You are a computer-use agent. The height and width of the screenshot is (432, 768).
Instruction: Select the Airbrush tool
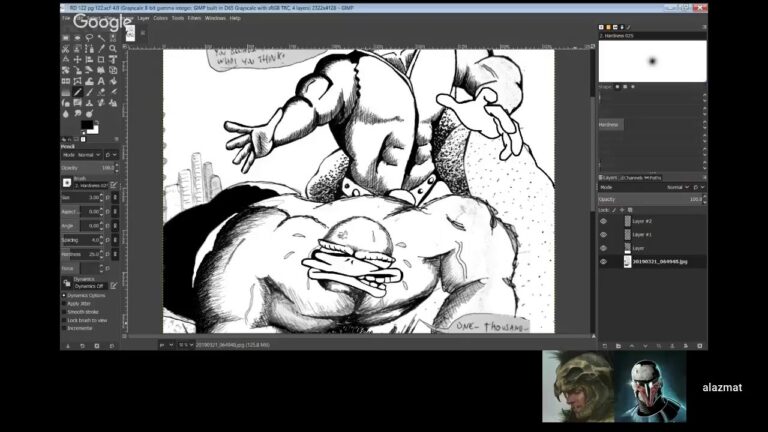point(113,92)
